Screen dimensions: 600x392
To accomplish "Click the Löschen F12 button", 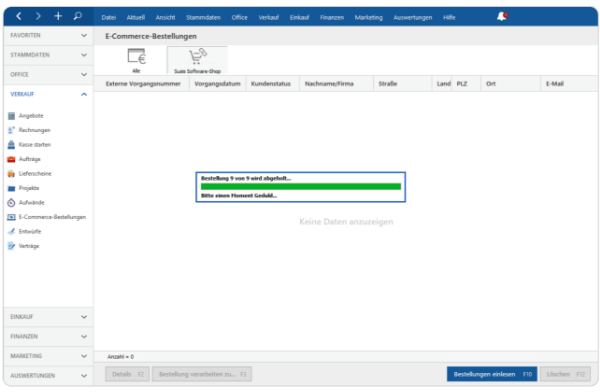I will point(565,374).
